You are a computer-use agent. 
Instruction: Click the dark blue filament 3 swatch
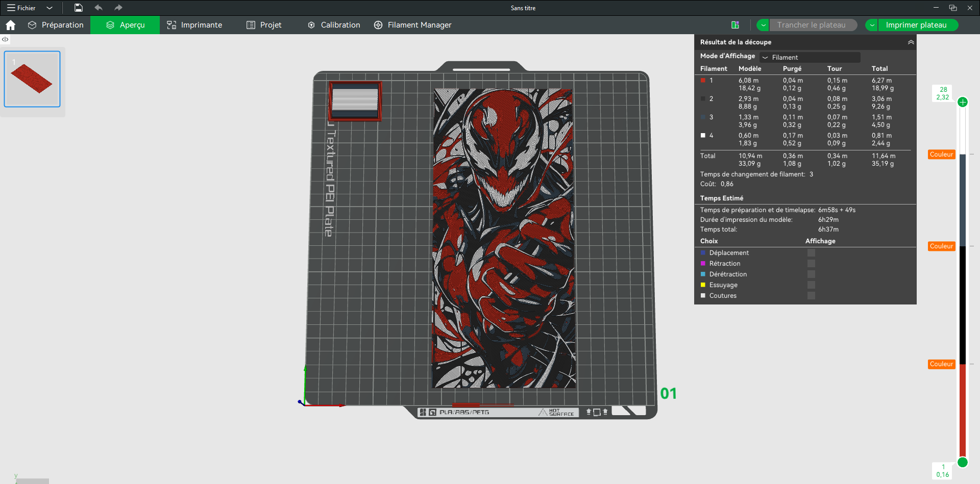point(703,117)
